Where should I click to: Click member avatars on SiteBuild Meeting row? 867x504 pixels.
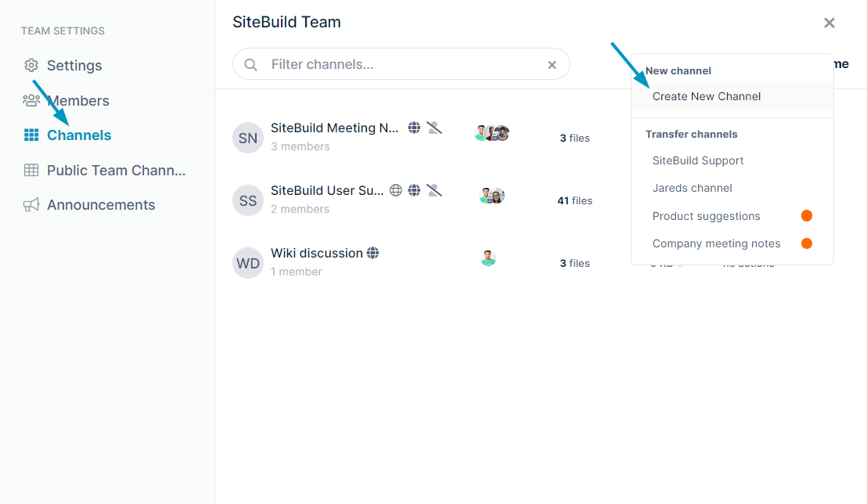(491, 133)
